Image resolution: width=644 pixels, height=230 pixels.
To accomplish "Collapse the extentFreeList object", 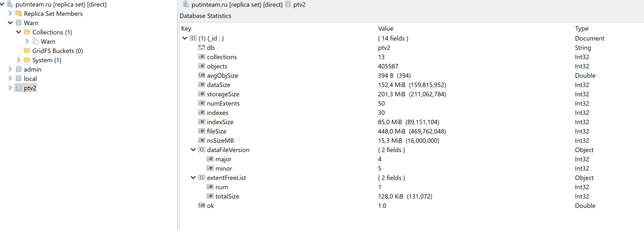I will [x=193, y=178].
